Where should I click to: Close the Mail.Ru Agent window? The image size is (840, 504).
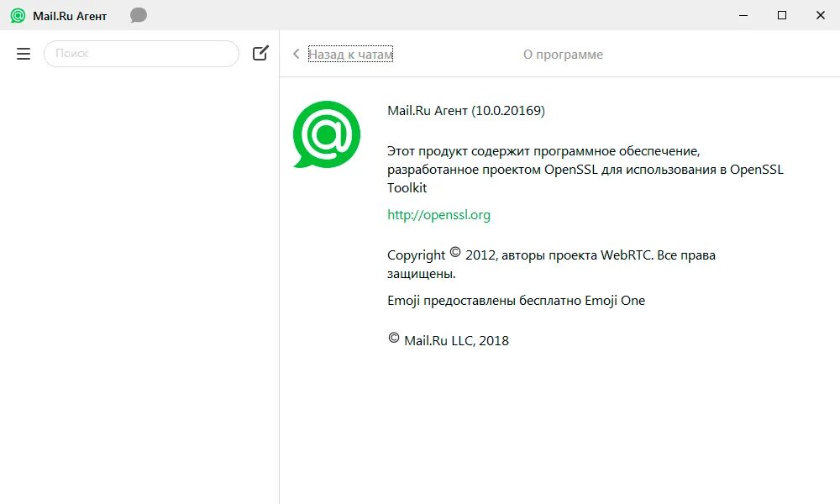820,15
